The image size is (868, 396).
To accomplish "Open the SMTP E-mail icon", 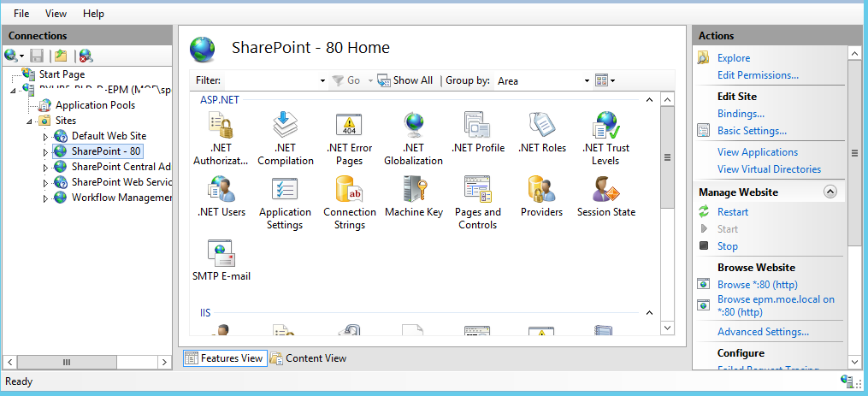I will [221, 254].
